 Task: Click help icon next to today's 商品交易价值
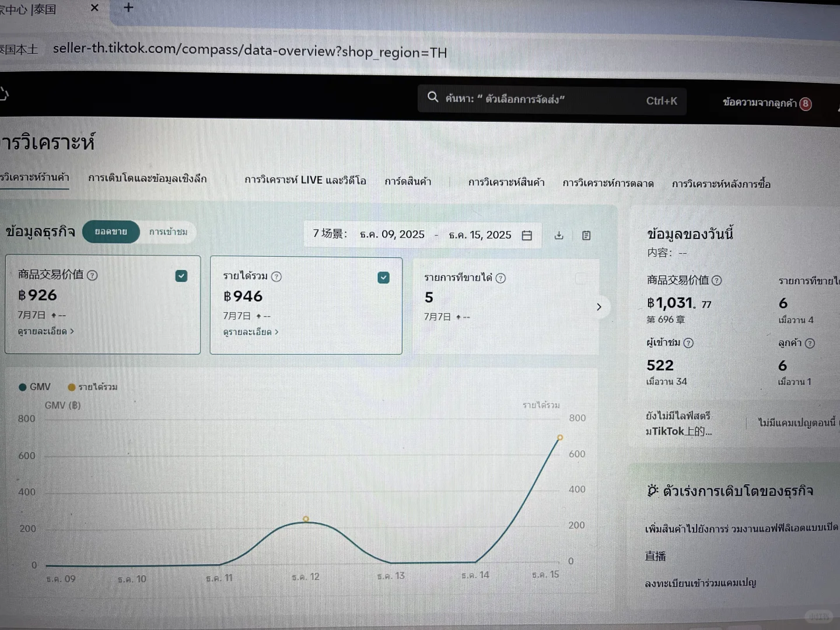click(x=717, y=281)
